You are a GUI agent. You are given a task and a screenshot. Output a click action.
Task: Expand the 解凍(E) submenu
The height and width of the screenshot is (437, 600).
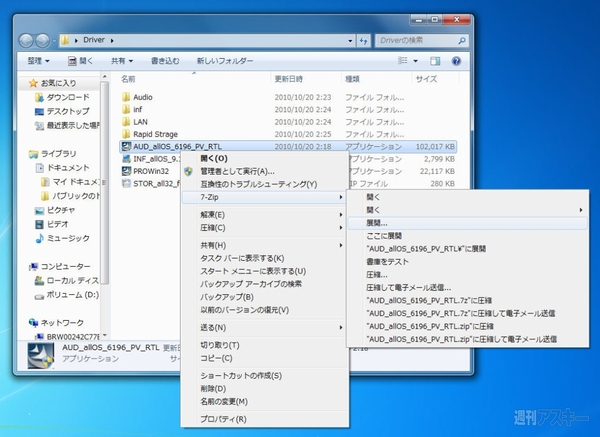tap(264, 215)
